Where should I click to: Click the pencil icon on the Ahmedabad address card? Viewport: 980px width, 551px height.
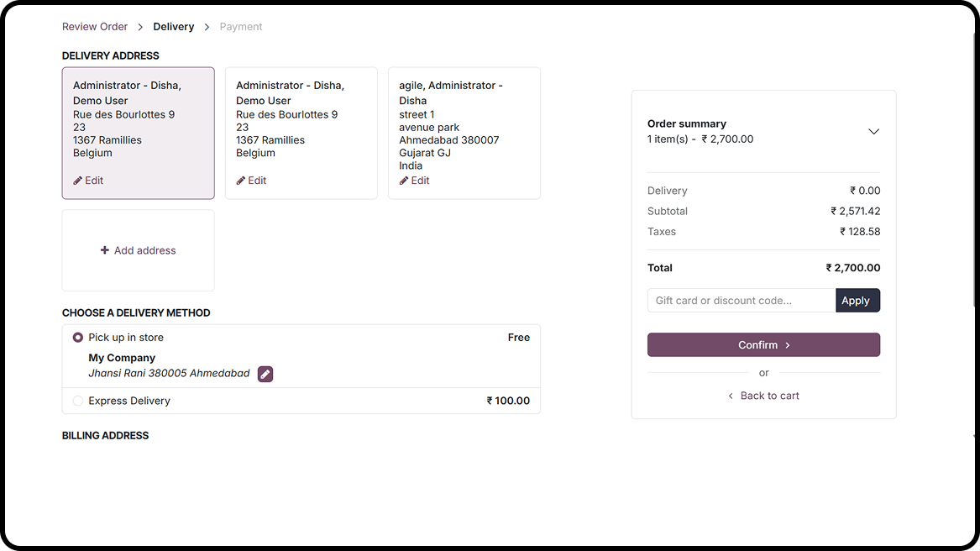pos(404,181)
